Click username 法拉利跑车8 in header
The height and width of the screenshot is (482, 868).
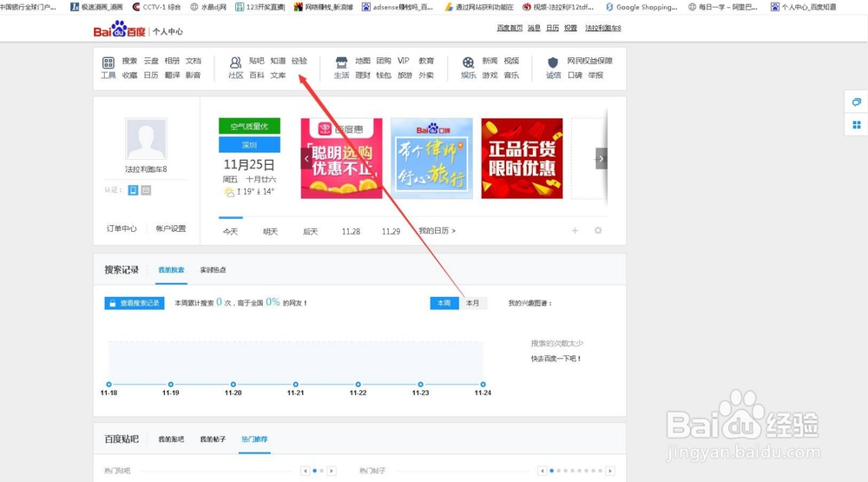pyautogui.click(x=603, y=28)
